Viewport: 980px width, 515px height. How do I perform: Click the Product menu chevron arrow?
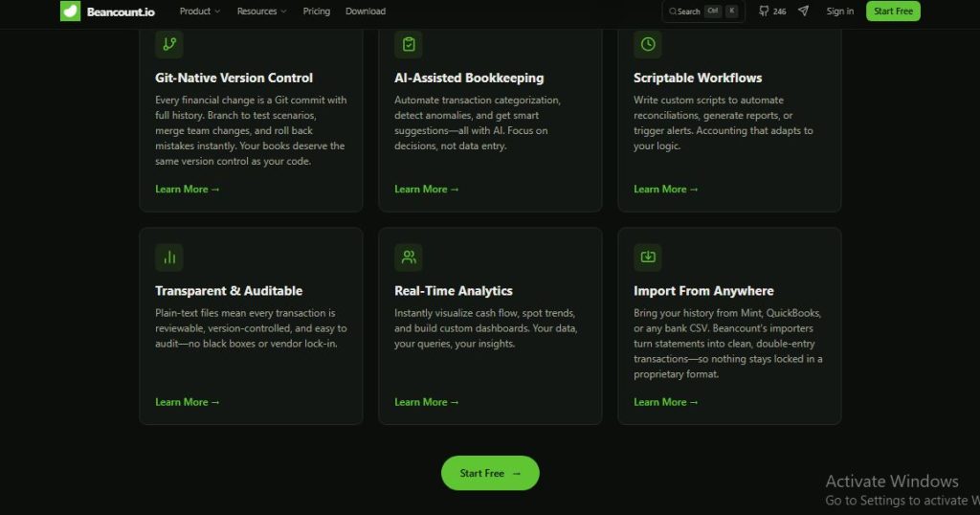[217, 11]
